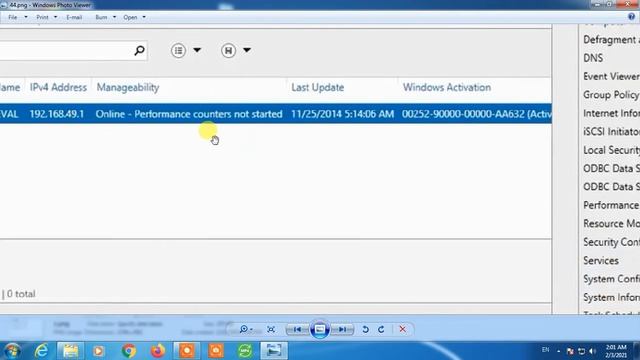Click the network tray icon
The image size is (640, 360).
581,351
